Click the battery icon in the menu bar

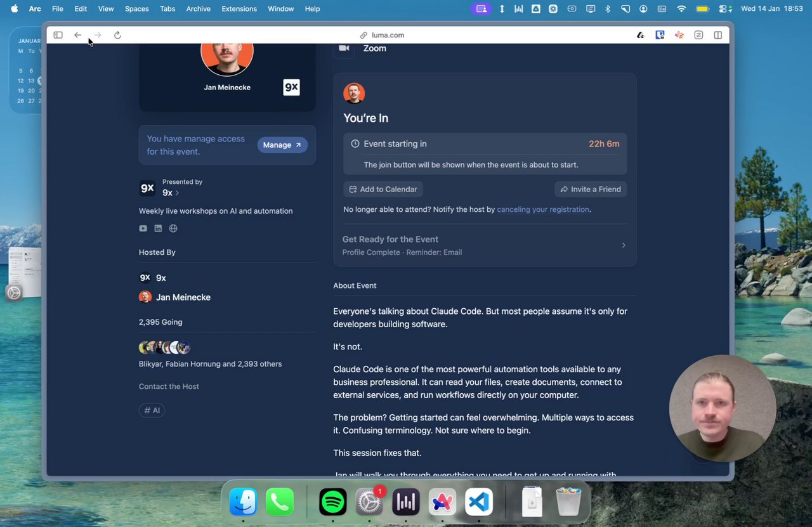[x=702, y=9]
